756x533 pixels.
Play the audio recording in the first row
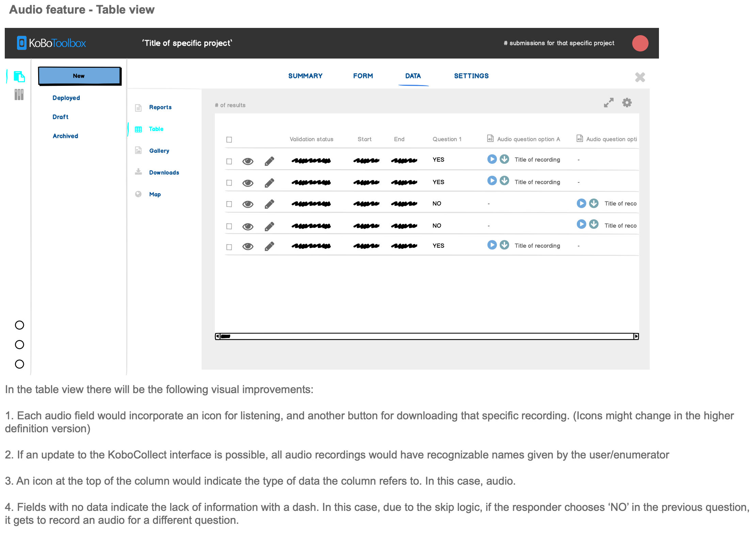click(492, 159)
